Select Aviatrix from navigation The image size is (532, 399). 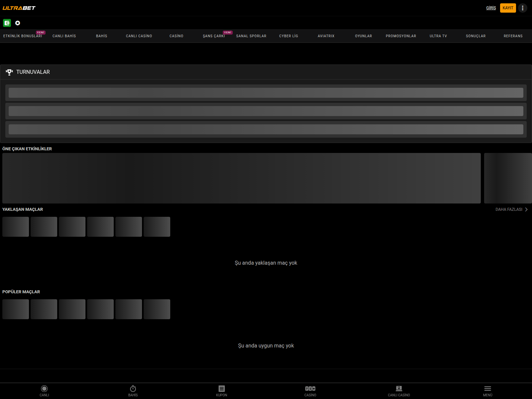point(326,36)
